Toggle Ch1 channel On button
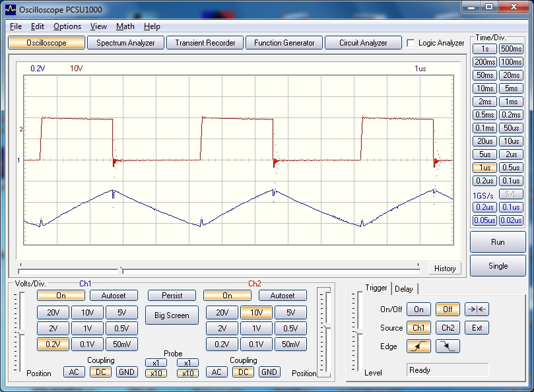The width and height of the screenshot is (534, 392). pyautogui.click(x=61, y=296)
